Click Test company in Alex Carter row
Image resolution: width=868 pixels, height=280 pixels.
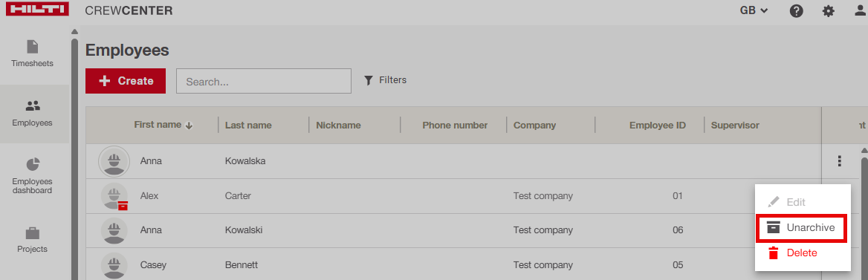click(543, 196)
